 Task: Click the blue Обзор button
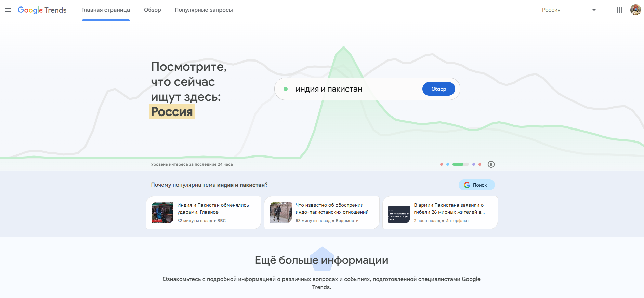pyautogui.click(x=439, y=89)
